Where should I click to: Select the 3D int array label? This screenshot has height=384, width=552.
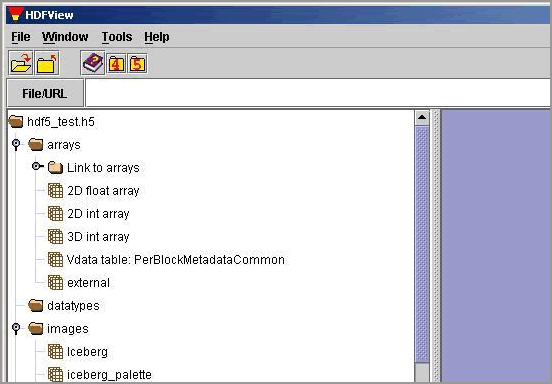click(x=98, y=237)
